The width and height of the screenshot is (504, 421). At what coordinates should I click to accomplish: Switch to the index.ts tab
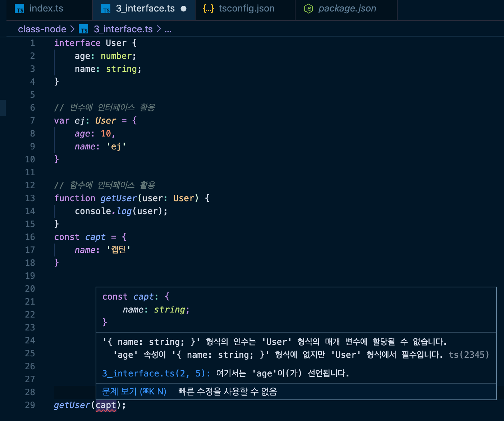(49, 9)
